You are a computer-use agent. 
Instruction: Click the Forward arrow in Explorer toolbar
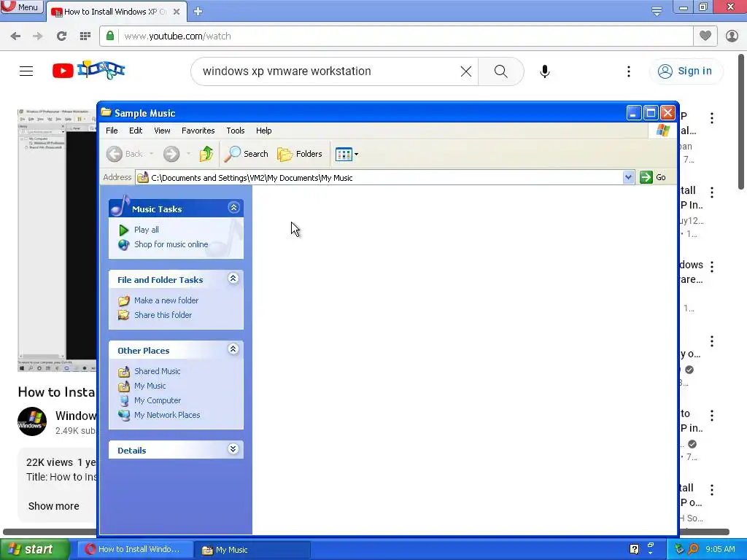(171, 154)
